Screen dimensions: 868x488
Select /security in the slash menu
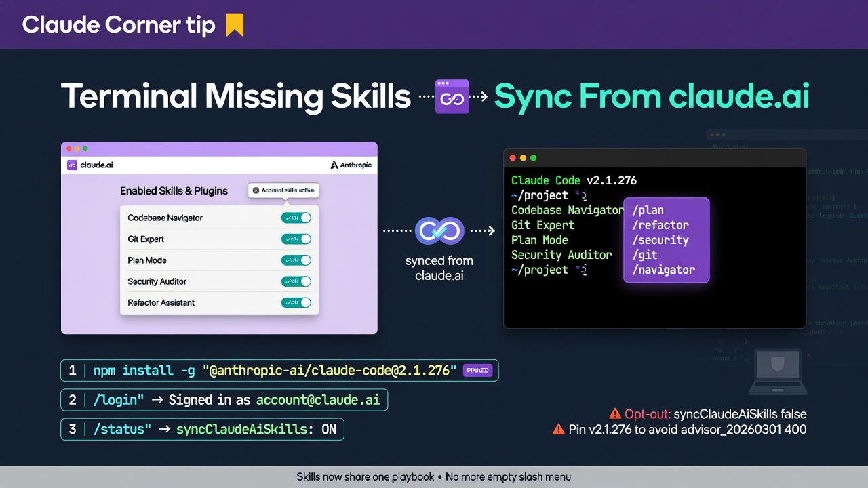pyautogui.click(x=660, y=240)
